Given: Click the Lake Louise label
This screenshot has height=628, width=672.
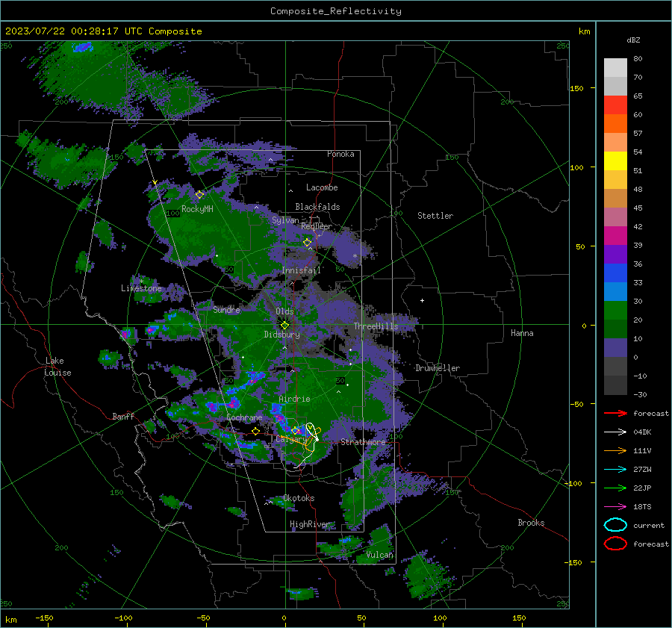Looking at the screenshot, I should coord(57,367).
